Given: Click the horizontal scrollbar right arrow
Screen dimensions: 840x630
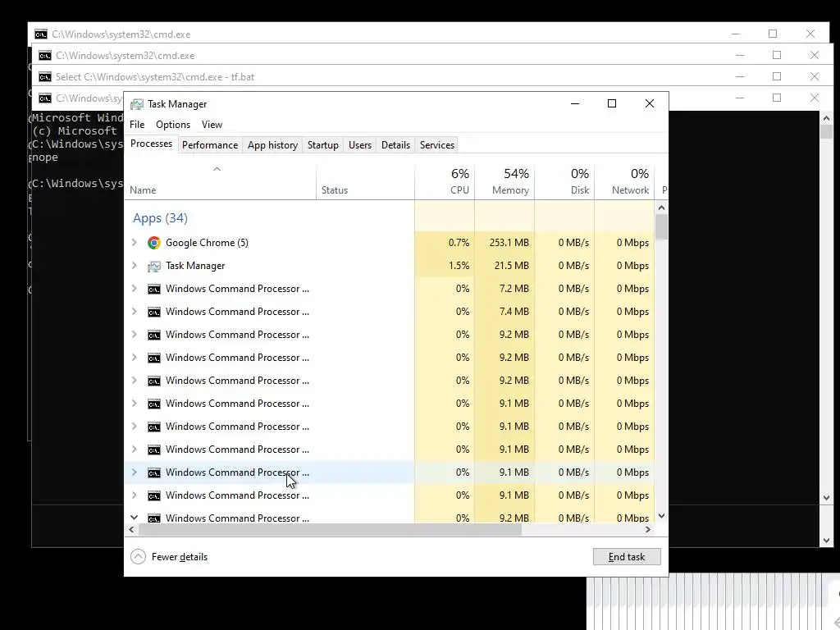Looking at the screenshot, I should coord(648,529).
